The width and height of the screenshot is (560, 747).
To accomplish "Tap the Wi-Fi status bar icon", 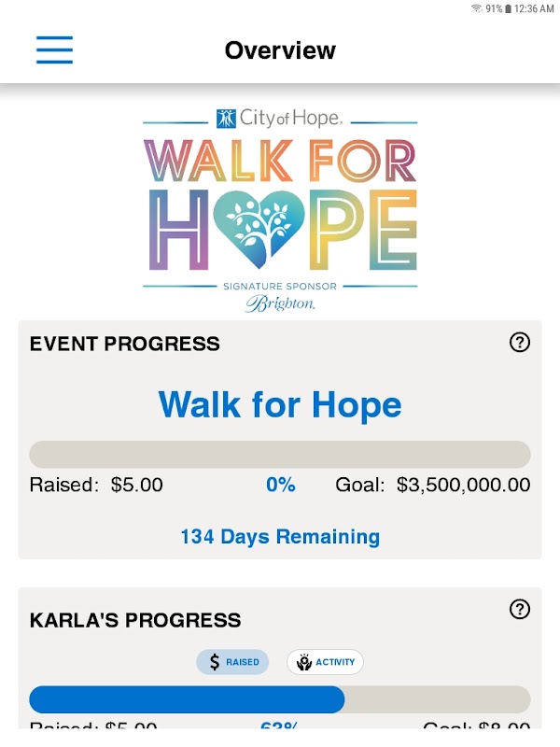I will point(476,8).
